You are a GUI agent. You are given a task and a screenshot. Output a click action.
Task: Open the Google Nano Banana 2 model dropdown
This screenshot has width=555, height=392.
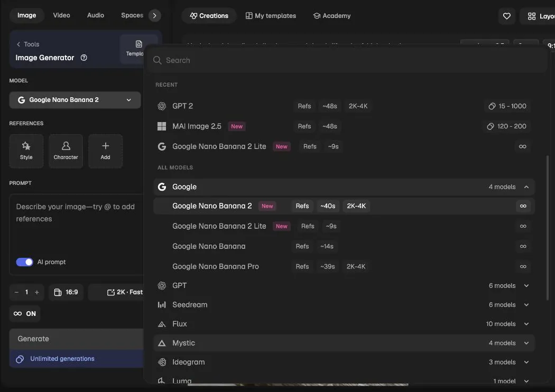[x=75, y=100]
